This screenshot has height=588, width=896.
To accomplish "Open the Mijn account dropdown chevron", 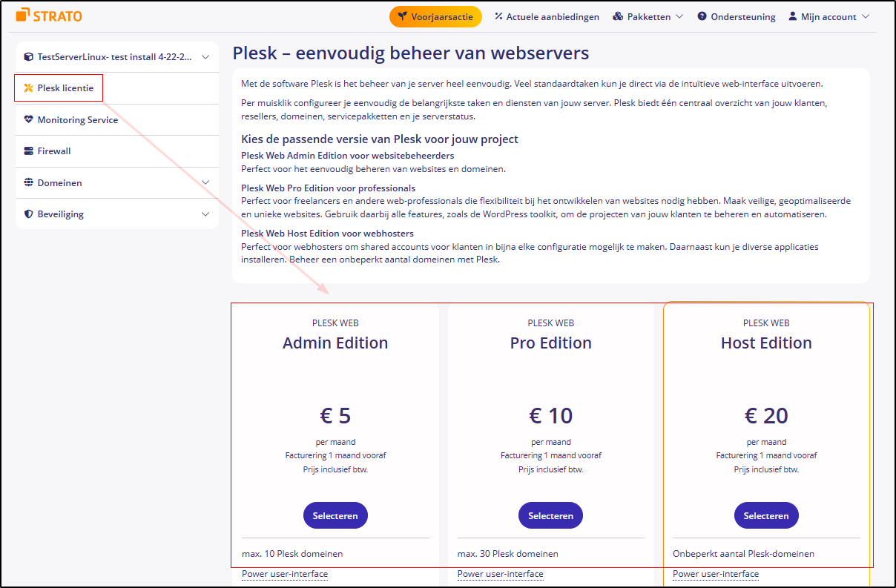I will (865, 16).
